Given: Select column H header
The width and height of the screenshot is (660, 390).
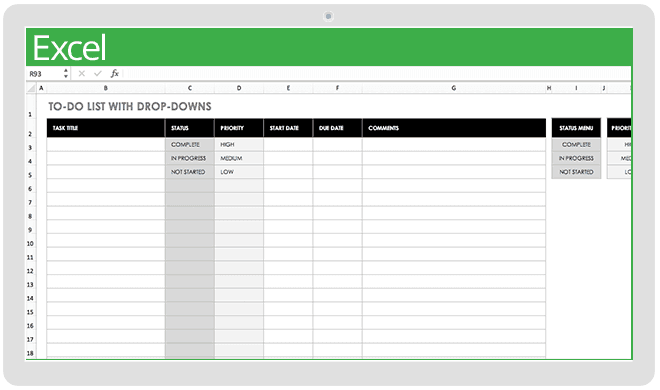Looking at the screenshot, I should [x=549, y=88].
